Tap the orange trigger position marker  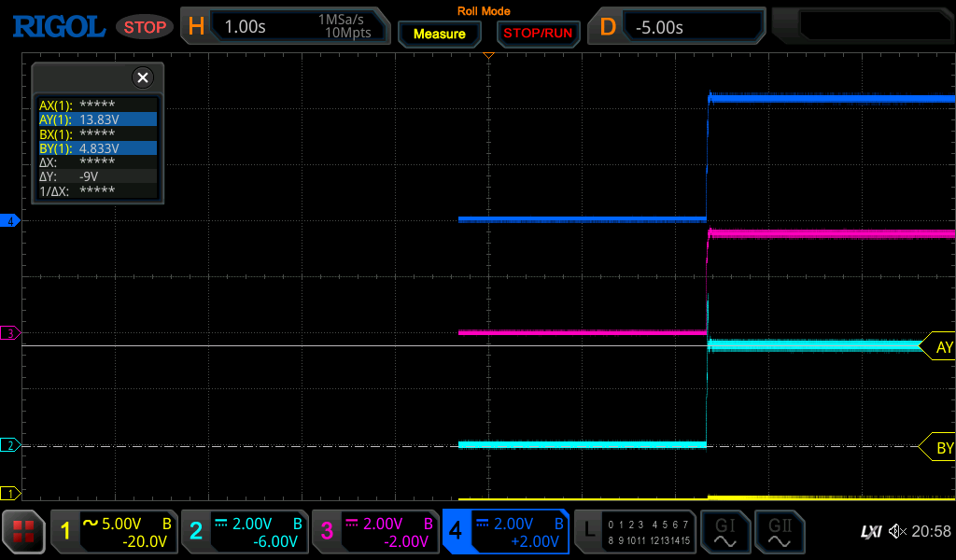click(x=487, y=55)
